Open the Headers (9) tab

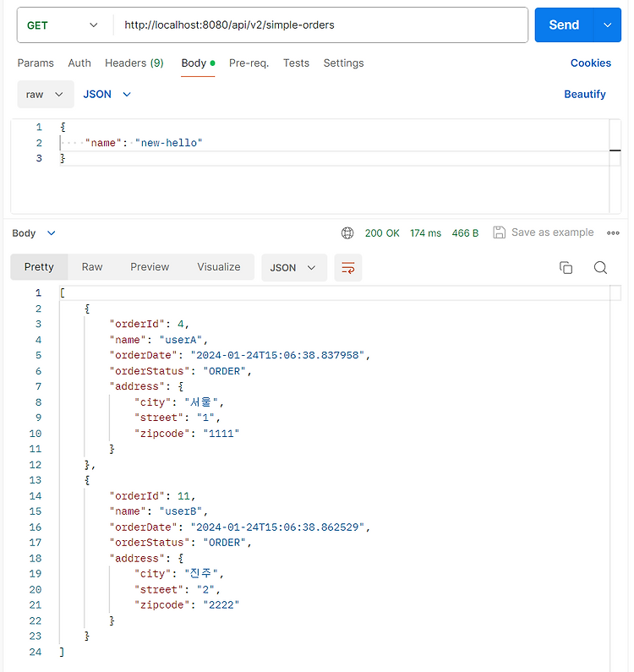134,63
